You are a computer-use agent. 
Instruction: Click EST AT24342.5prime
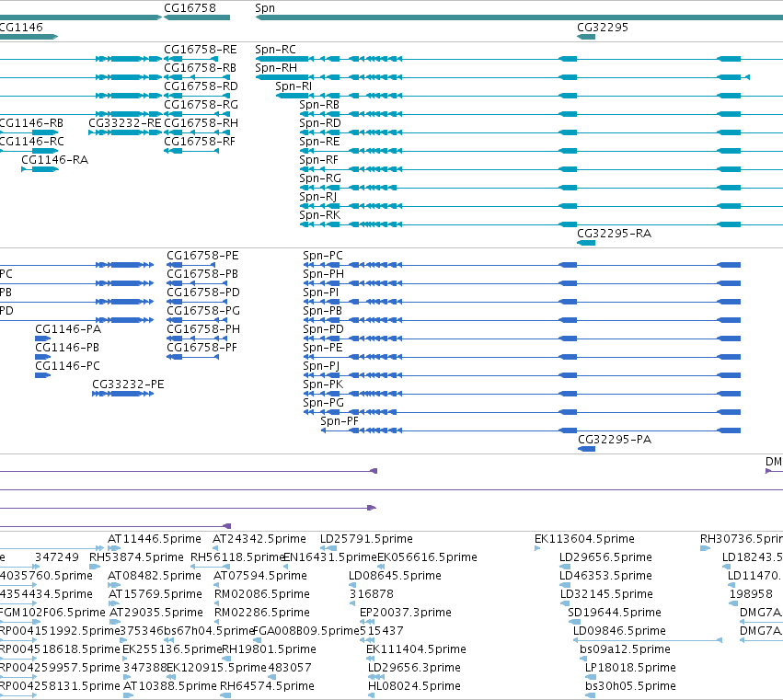(x=259, y=539)
